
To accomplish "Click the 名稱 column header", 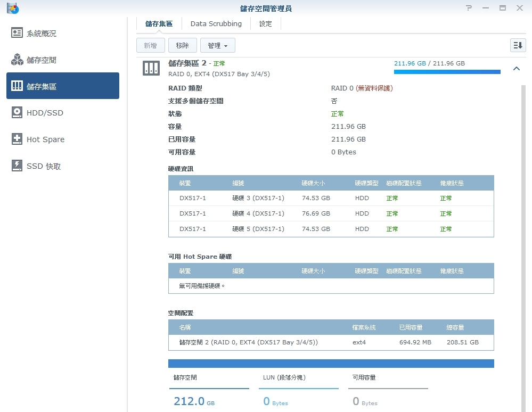I will tap(185, 327).
